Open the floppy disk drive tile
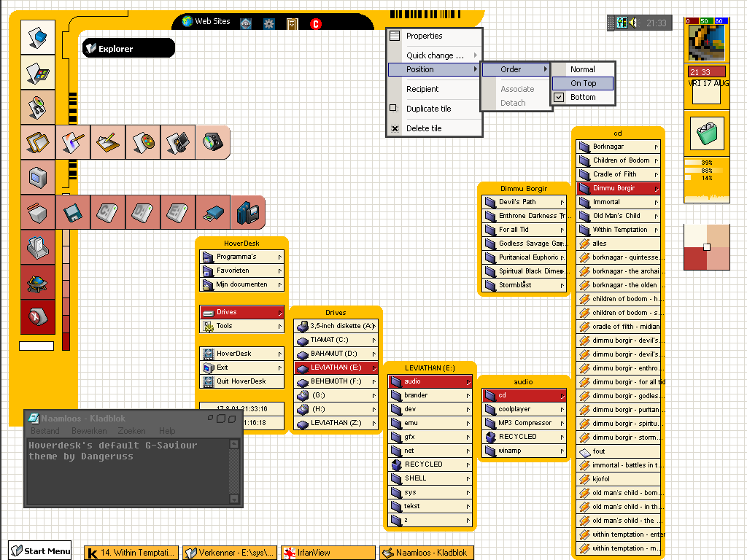 [73, 212]
